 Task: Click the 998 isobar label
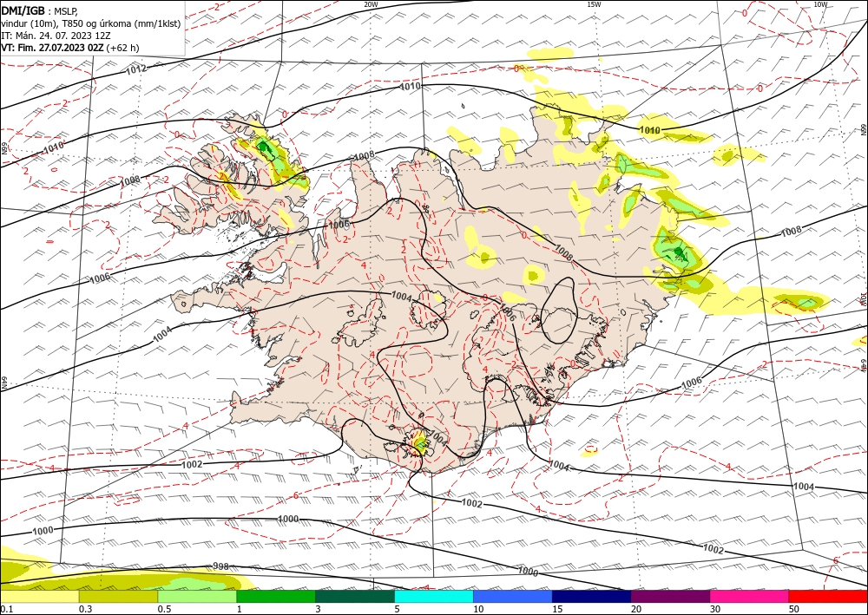click(220, 566)
